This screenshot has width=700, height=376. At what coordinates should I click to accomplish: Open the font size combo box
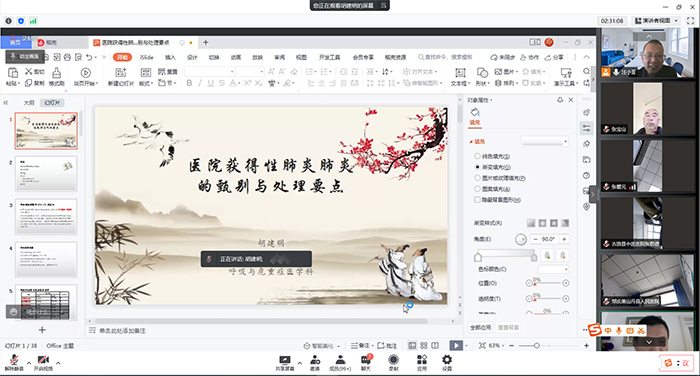point(250,71)
